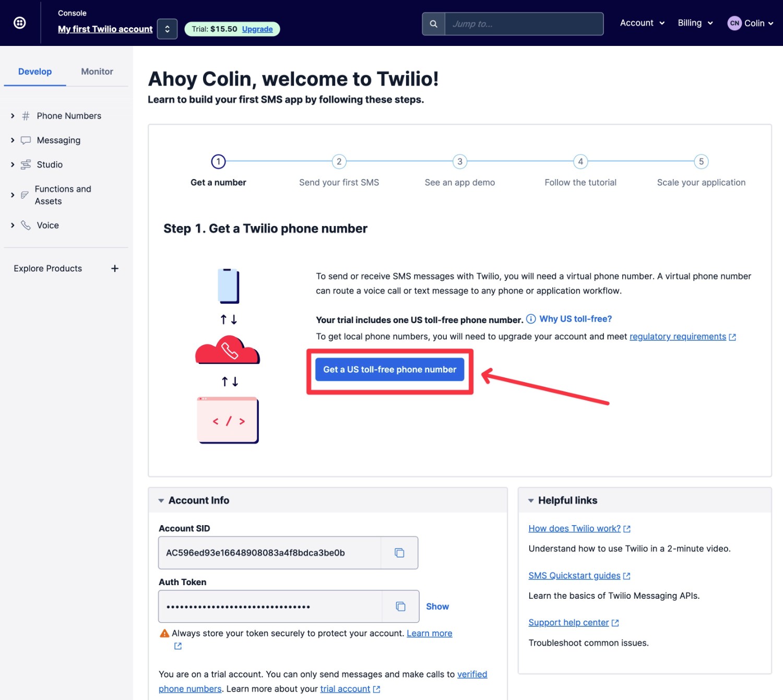Open the Billing dropdown menu
The image size is (783, 700).
point(694,23)
